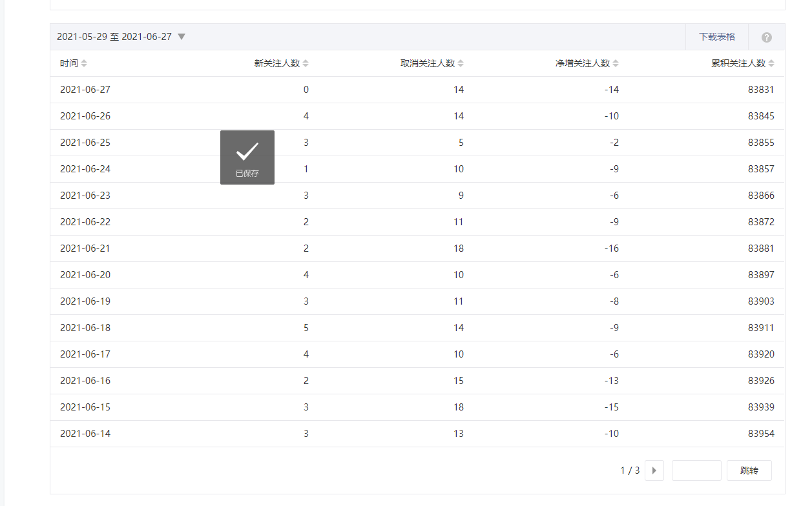Viewport: 812px width, 506px height.
Task: Click net change -16 in 2021-06-21 row
Action: (x=611, y=248)
